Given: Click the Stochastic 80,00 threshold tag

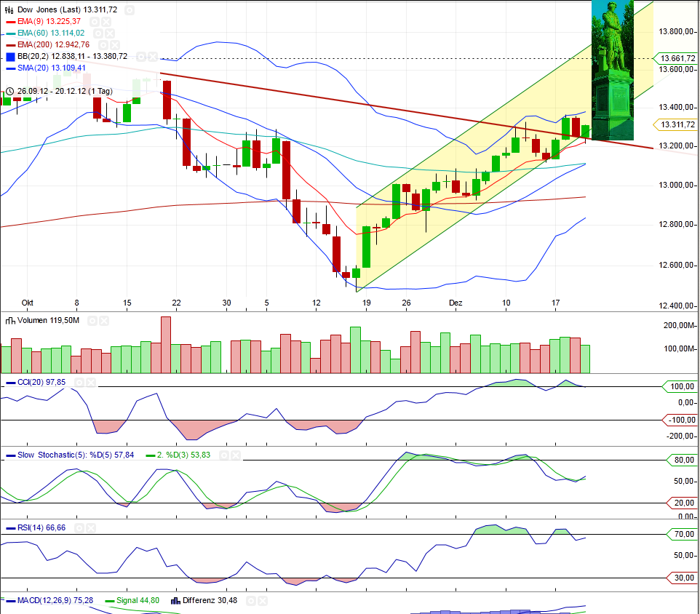Looking at the screenshot, I should click(x=682, y=460).
